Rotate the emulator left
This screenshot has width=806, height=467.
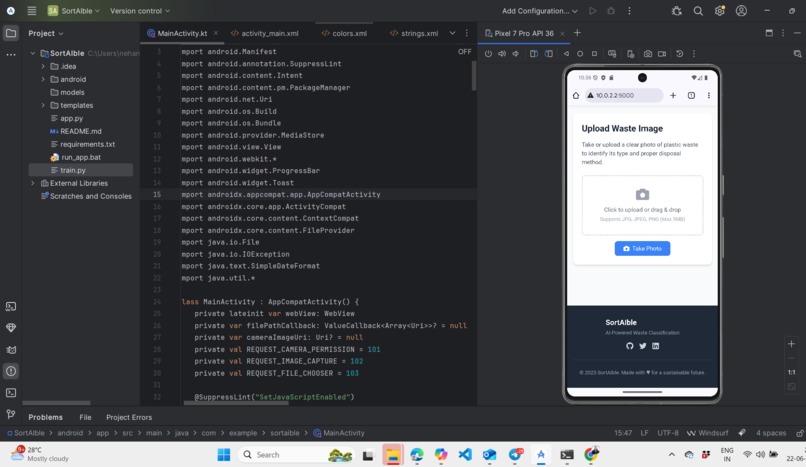(534, 53)
